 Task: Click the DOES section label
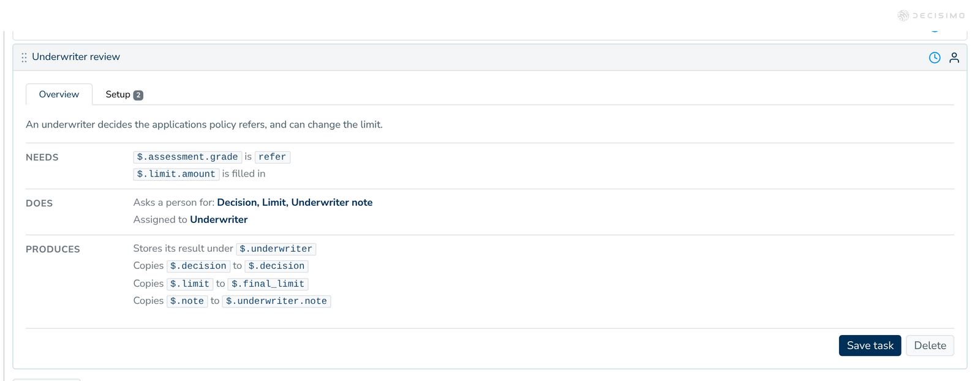[x=39, y=203]
